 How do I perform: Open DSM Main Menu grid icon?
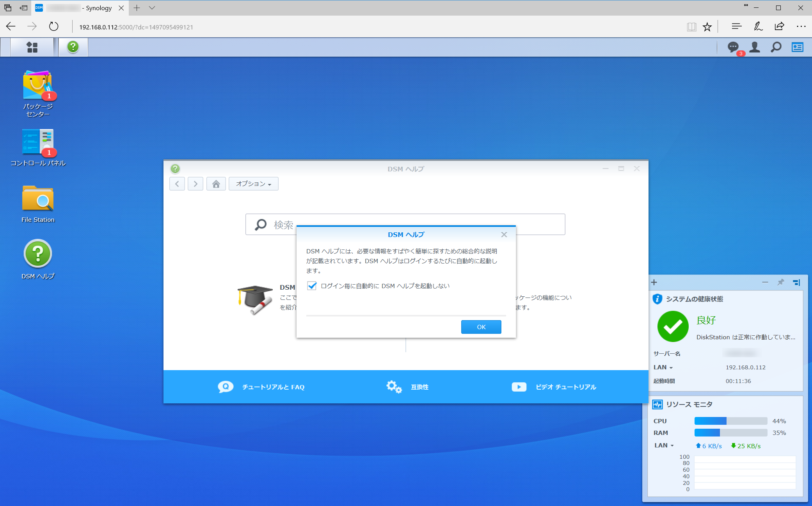tap(32, 47)
